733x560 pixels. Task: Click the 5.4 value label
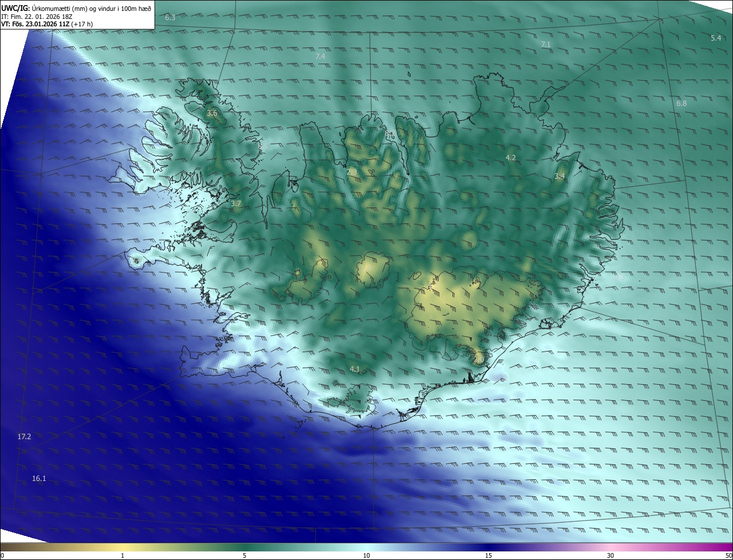(x=716, y=38)
